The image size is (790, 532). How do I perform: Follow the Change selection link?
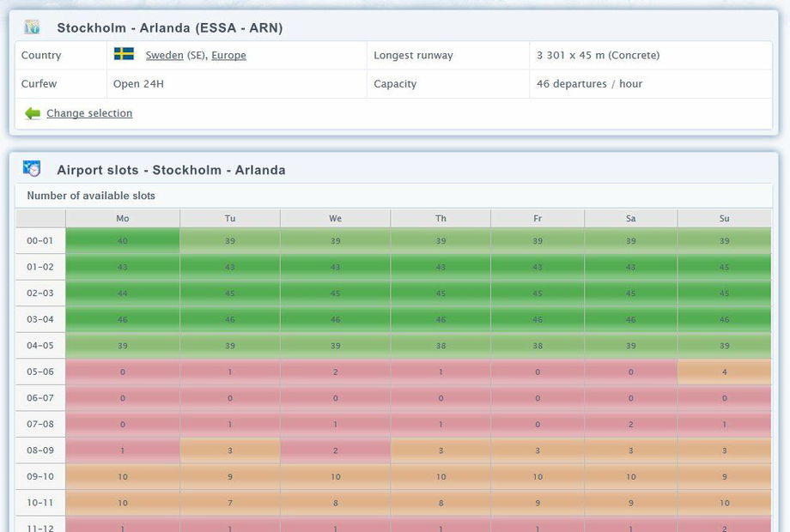tap(89, 113)
